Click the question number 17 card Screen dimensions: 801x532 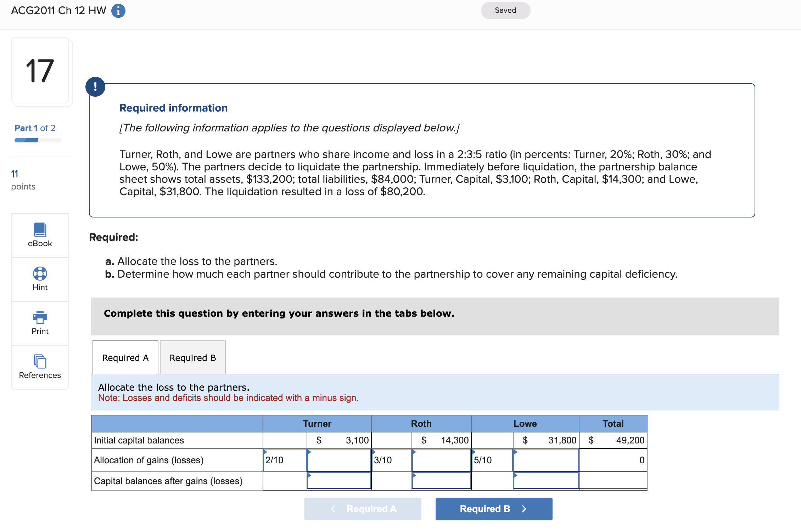coord(40,71)
